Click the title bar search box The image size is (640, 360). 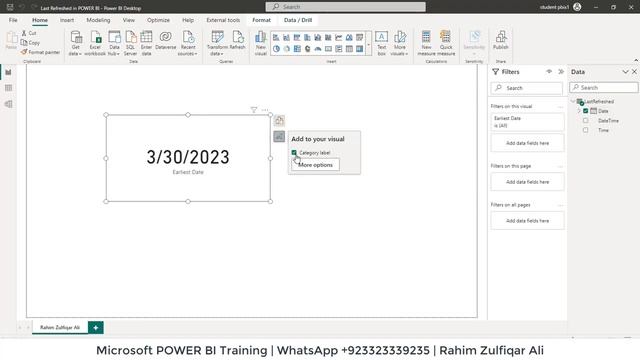point(345,7)
